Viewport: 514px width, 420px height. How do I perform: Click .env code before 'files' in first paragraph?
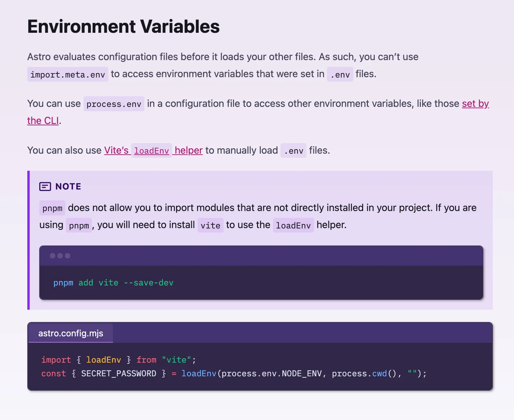click(340, 74)
